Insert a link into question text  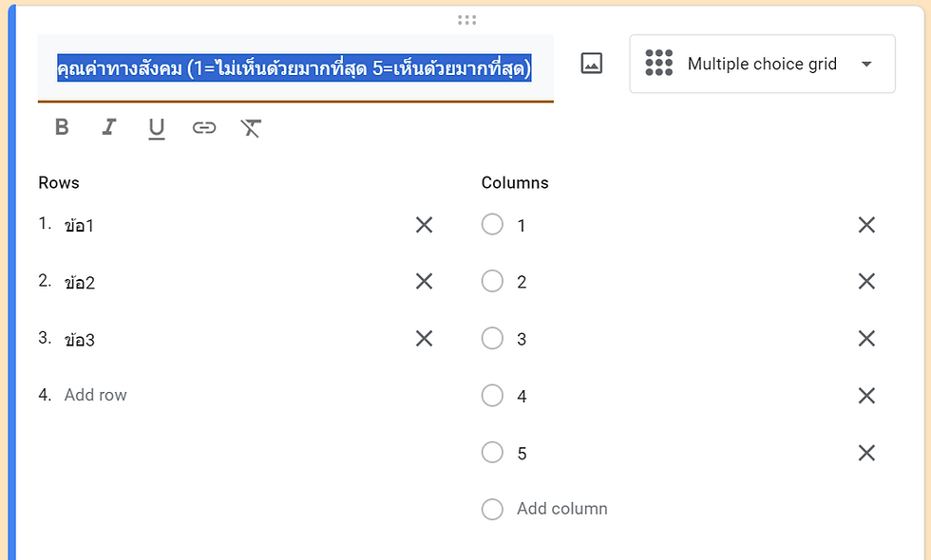[x=203, y=126]
